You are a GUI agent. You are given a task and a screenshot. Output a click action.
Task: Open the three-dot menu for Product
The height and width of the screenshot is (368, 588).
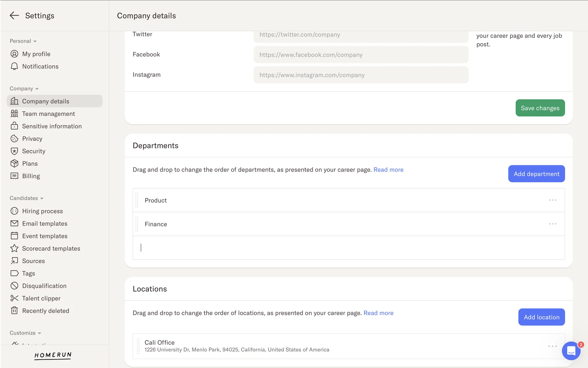pos(552,200)
